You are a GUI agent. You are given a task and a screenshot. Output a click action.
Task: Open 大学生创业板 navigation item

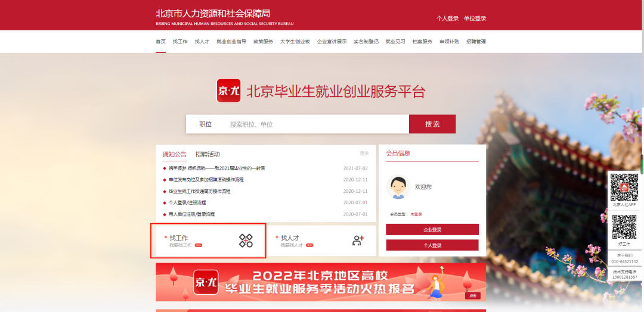(x=295, y=42)
